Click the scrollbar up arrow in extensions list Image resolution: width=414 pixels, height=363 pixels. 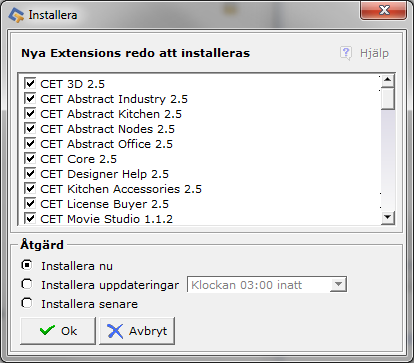pos(388,80)
